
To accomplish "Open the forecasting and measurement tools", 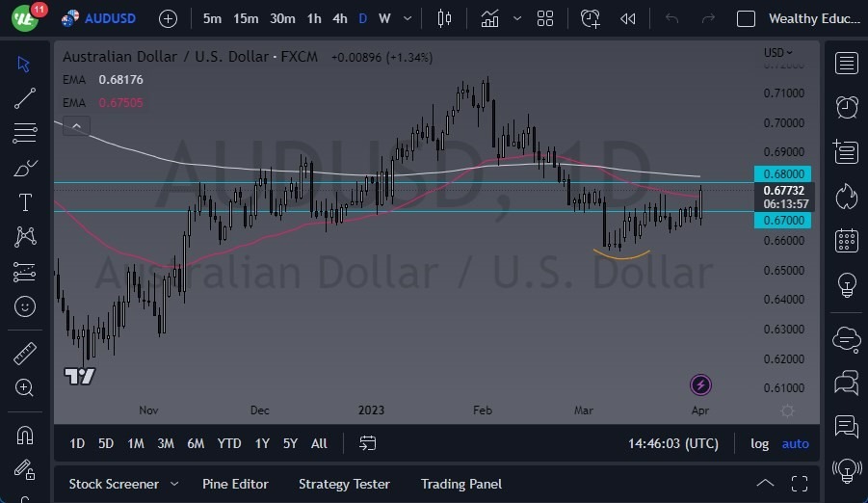I will point(24,272).
